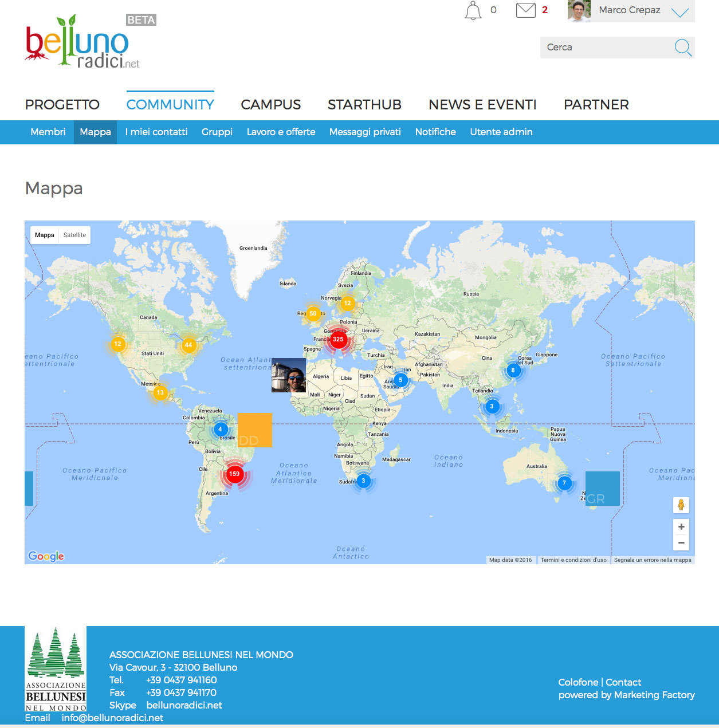This screenshot has height=728, width=719.
Task: Zoom in on the map with plus
Action: (x=681, y=527)
